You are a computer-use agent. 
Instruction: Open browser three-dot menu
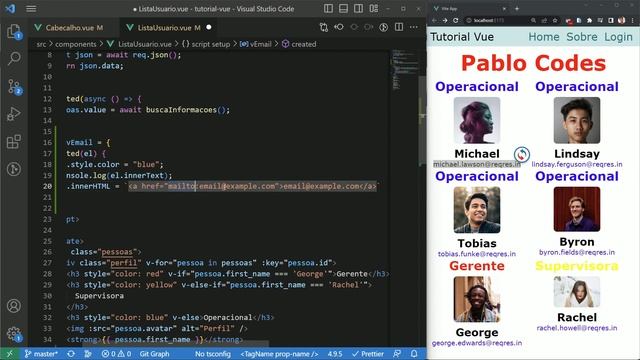pos(633,20)
